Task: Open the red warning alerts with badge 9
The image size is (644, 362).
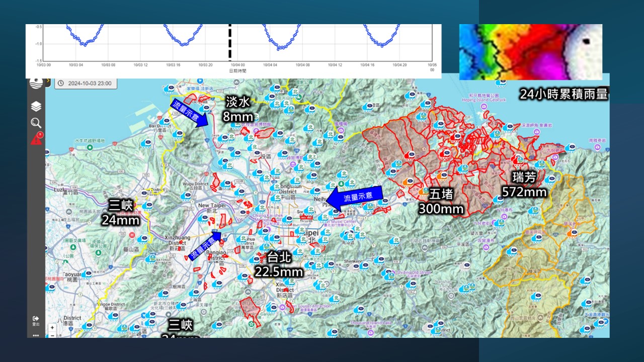Action: [x=36, y=140]
